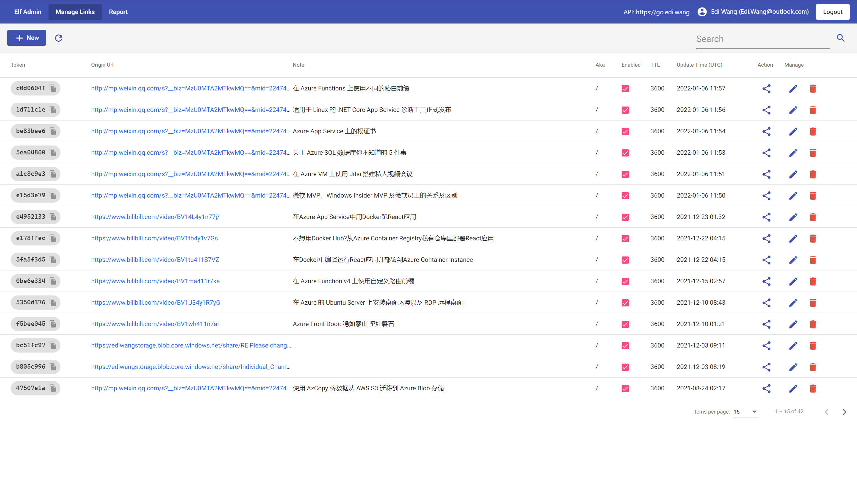The width and height of the screenshot is (857, 504).
Task: Open the Items per page dropdown
Action: (x=745, y=411)
